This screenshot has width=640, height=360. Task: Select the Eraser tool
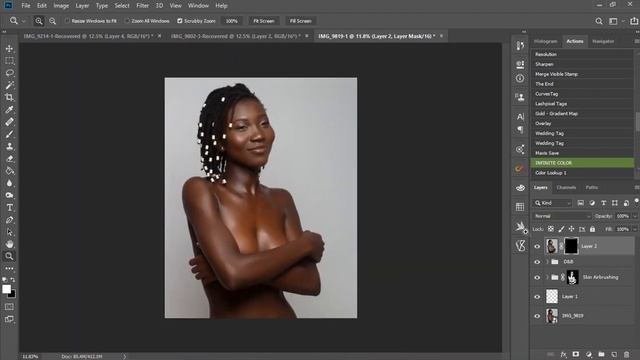click(9, 159)
